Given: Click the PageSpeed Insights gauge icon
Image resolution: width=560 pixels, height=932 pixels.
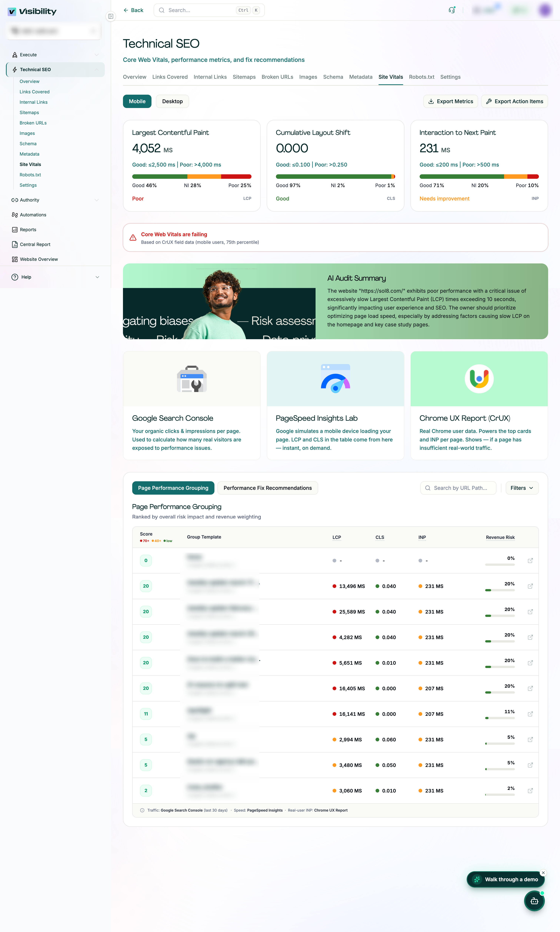Looking at the screenshot, I should tap(336, 379).
